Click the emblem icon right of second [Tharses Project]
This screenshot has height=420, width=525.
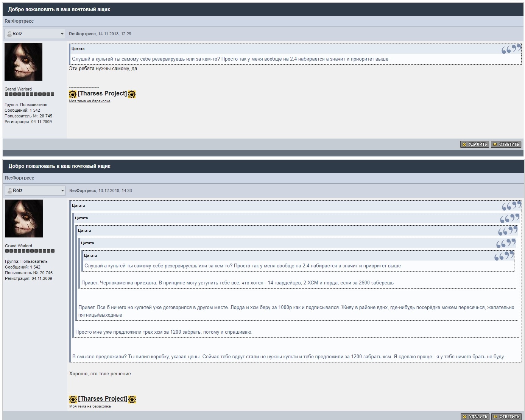132,399
